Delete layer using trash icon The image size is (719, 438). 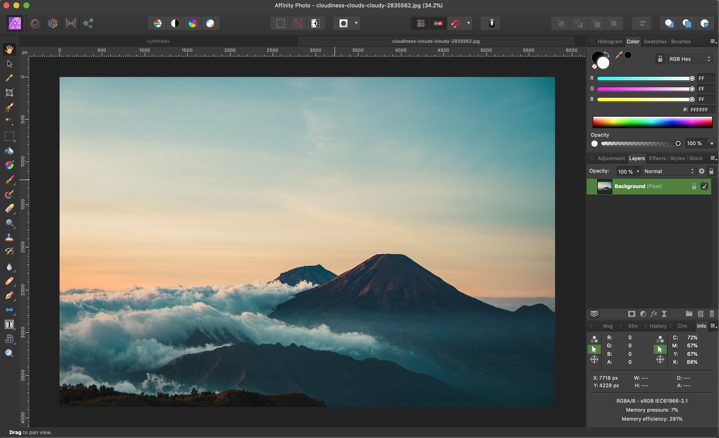click(712, 314)
